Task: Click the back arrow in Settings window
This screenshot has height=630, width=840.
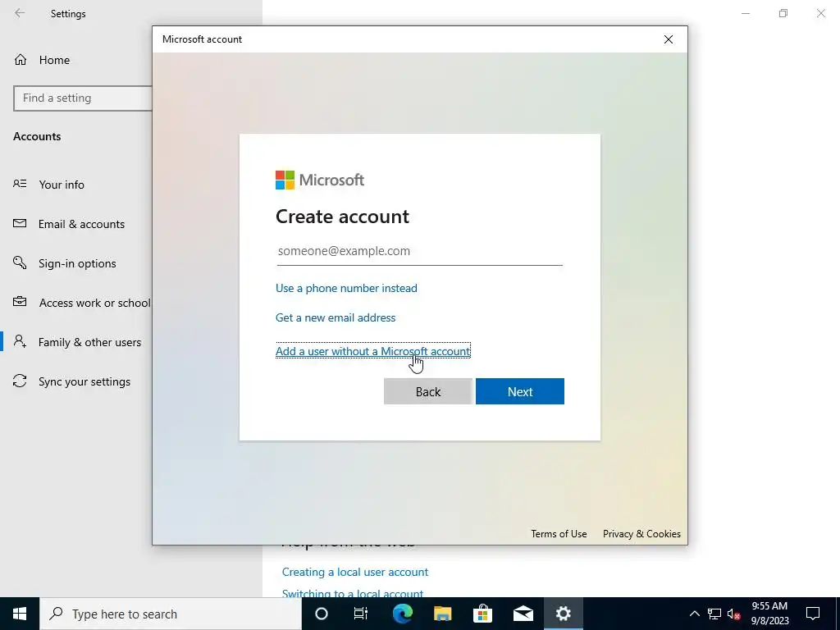Action: [20, 13]
